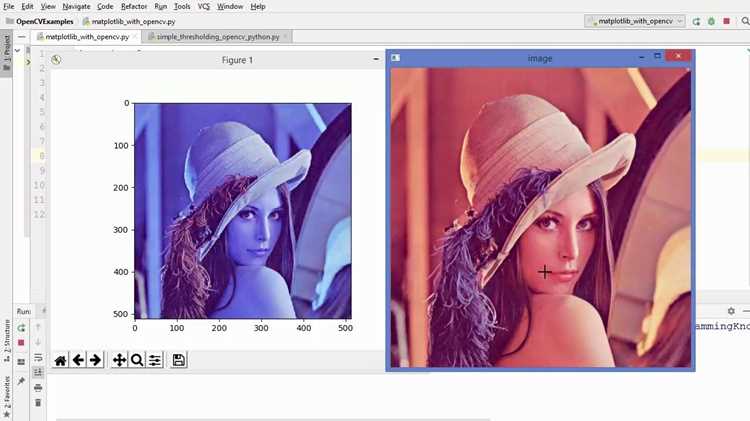Click toolbar Debug bug icon
This screenshot has height=421, width=750.
pyautogui.click(x=711, y=22)
